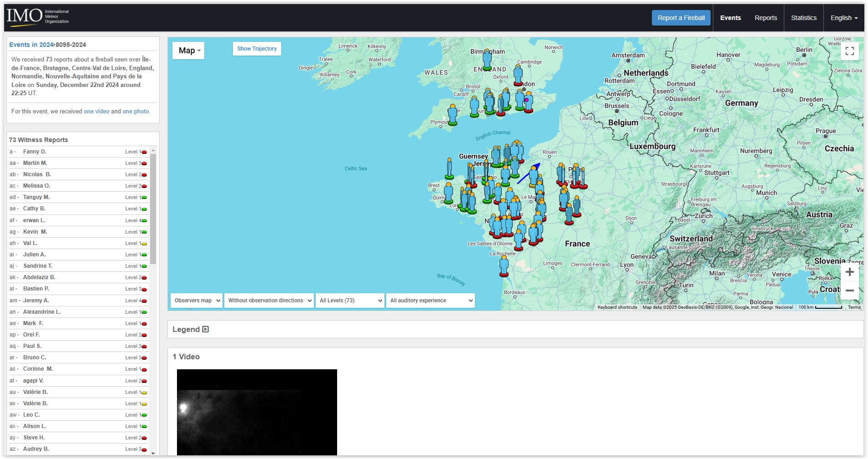Click the observer marker near Plymouth

453,114
